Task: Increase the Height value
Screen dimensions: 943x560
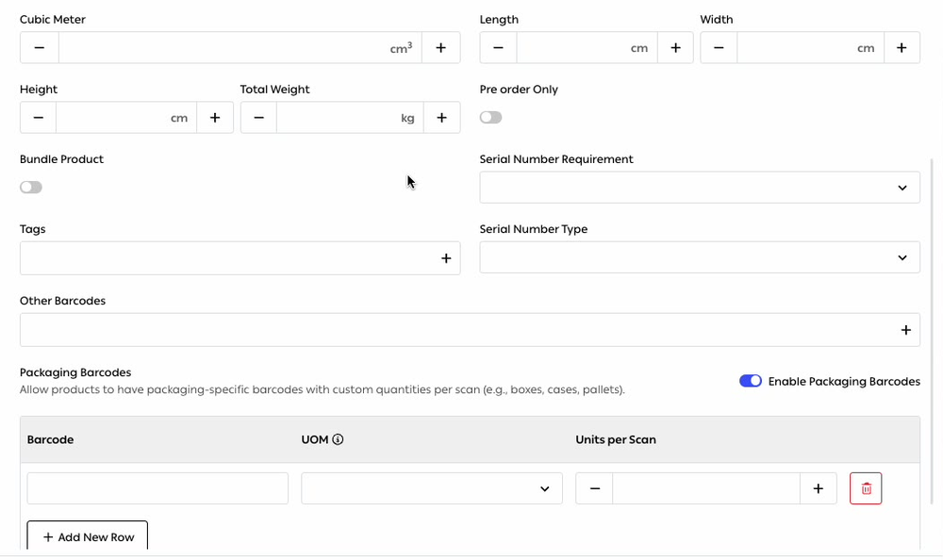Action: click(215, 117)
